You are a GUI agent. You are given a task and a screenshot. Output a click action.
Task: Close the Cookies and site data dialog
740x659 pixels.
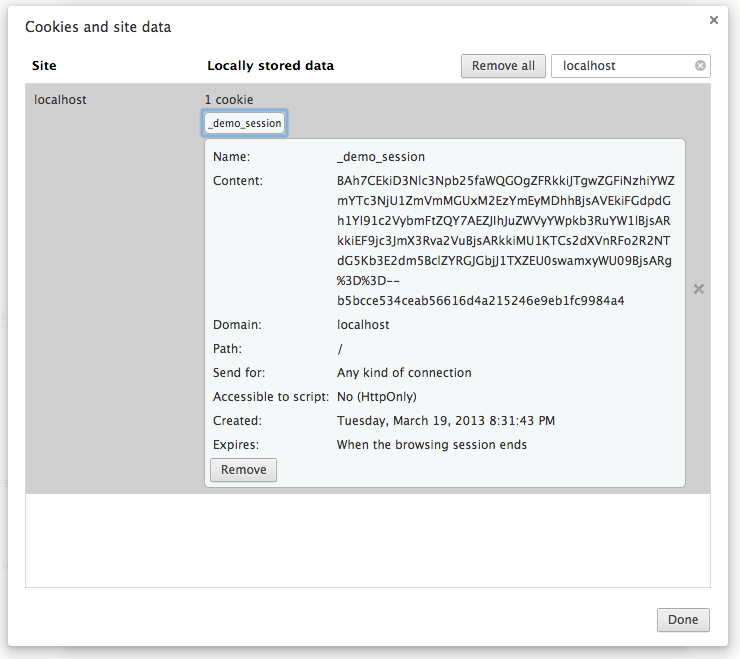714,20
